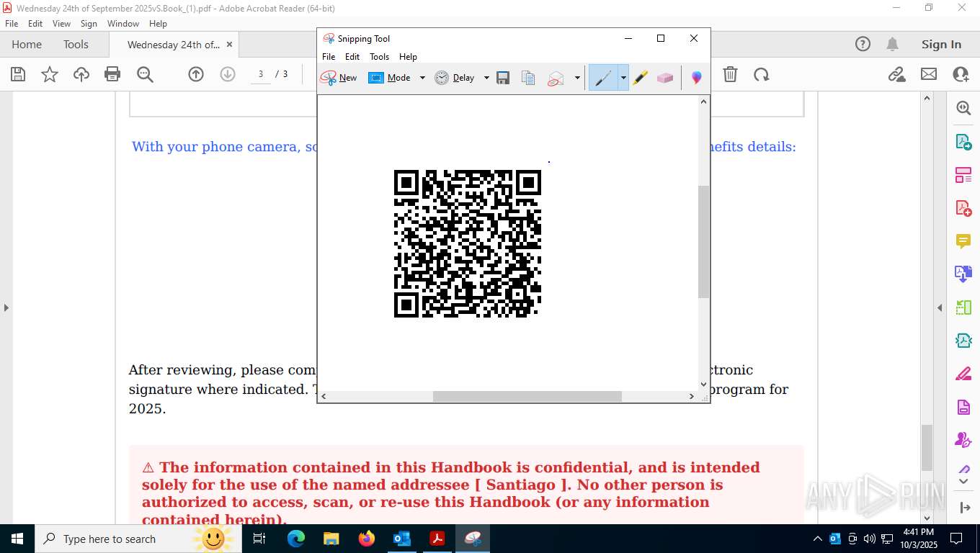Click the Snipping Tool horizontal scrollbar thumb

point(527,396)
